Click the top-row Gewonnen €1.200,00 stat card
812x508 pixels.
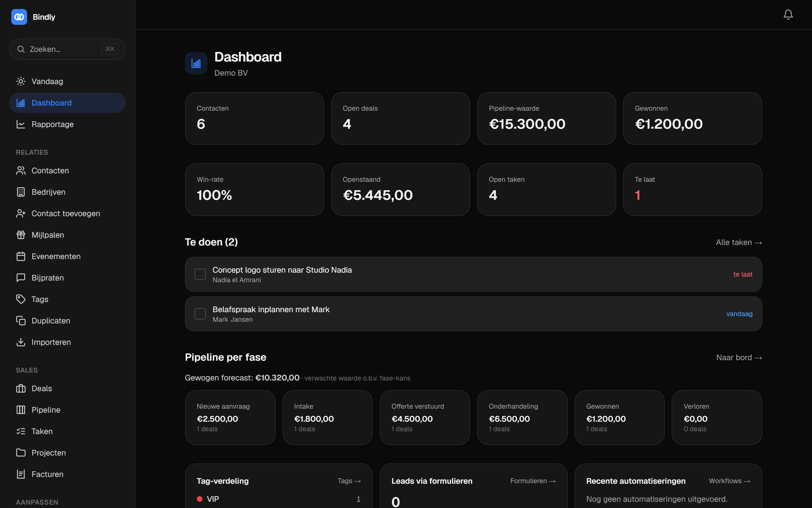click(x=692, y=119)
